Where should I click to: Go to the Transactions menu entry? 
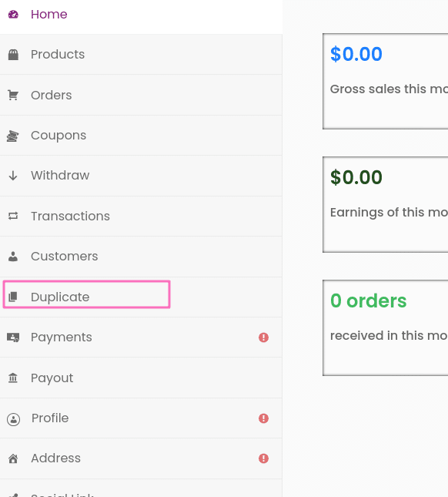141,217
